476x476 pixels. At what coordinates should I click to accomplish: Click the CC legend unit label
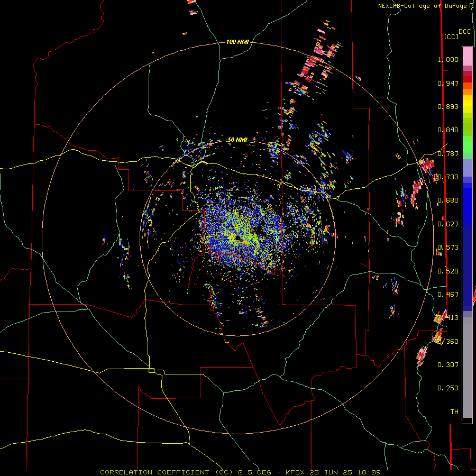[x=451, y=36]
